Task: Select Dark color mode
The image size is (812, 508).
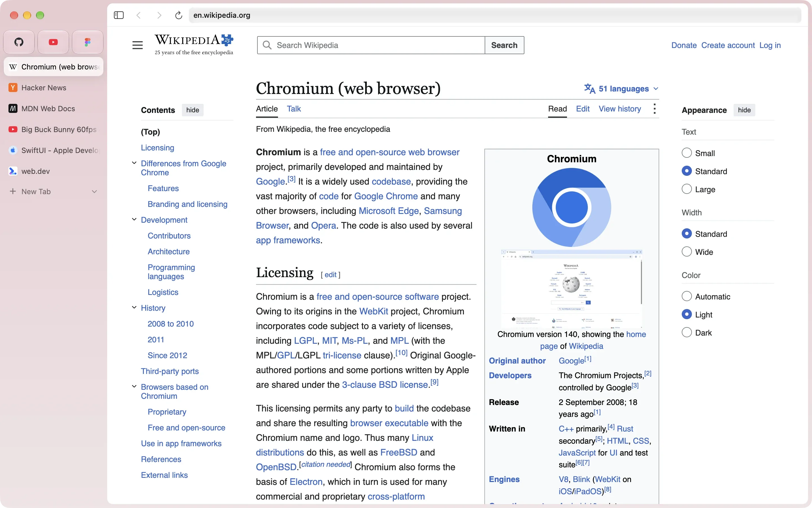Action: coord(687,332)
